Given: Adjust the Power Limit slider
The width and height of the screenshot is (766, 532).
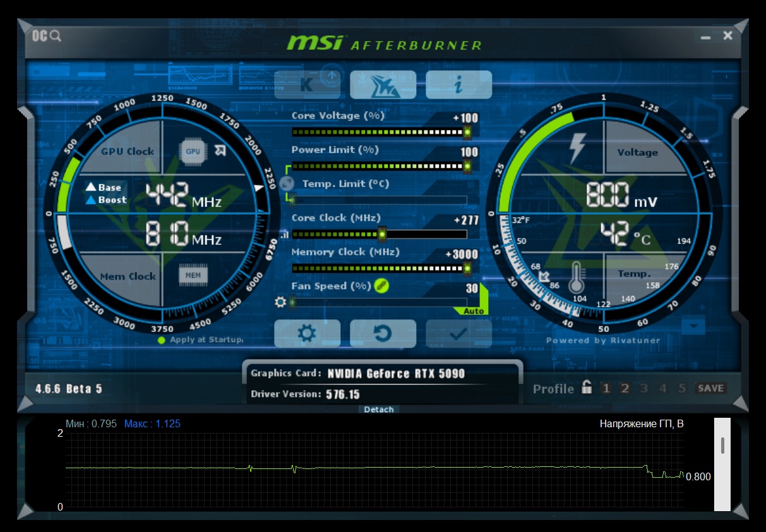Looking at the screenshot, I should pyautogui.click(x=381, y=166).
